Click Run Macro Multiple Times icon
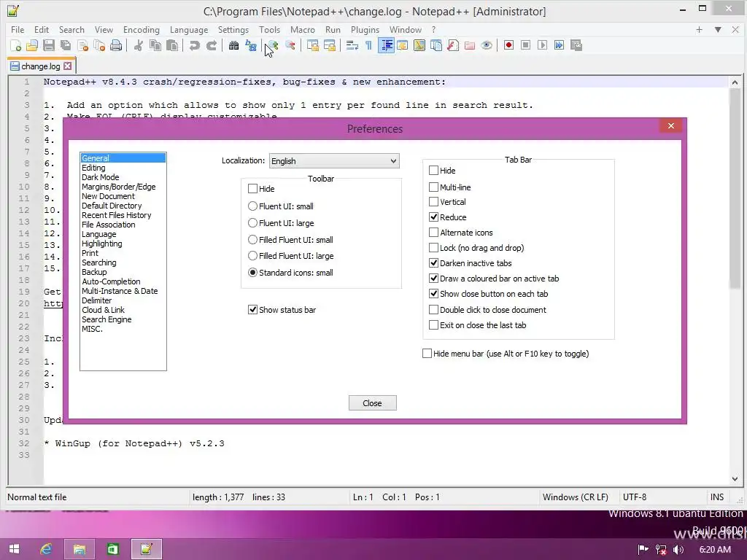This screenshot has height=560, width=747. pos(560,45)
